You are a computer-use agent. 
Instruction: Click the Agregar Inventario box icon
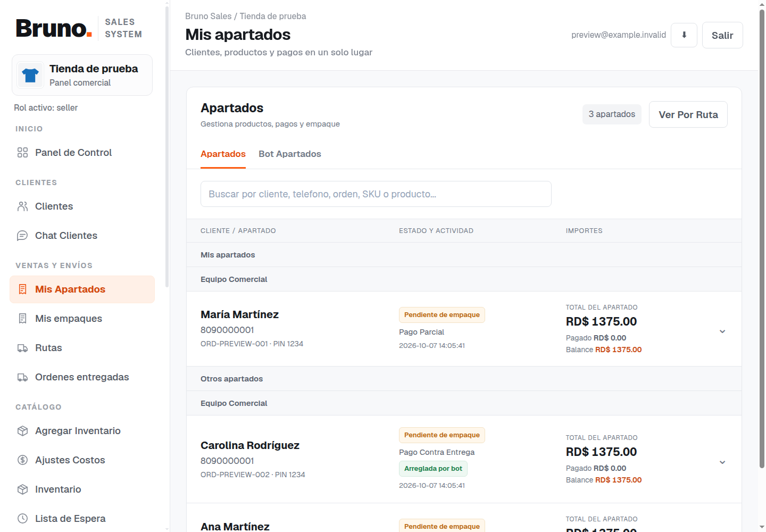pyautogui.click(x=22, y=431)
